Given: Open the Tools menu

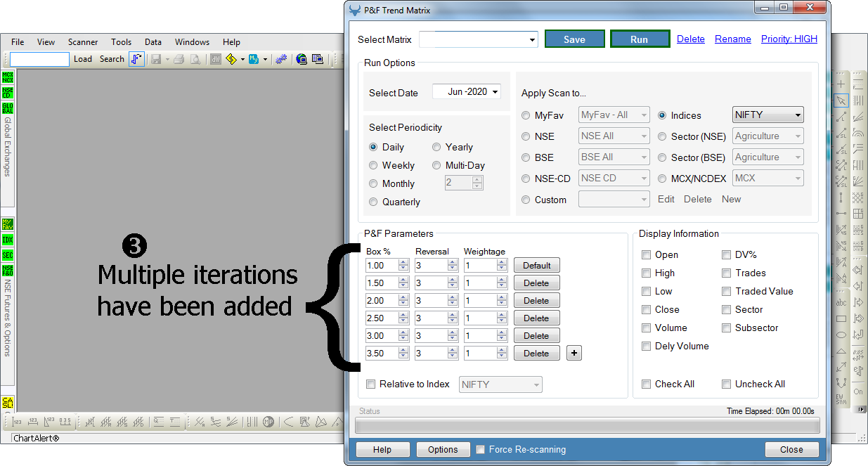Looking at the screenshot, I should point(121,42).
